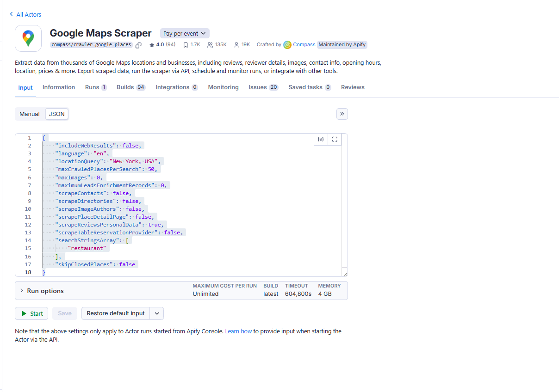Viewport: 559px width, 392px height.
Task: Click the "restaurant" search string
Action: (x=87, y=248)
